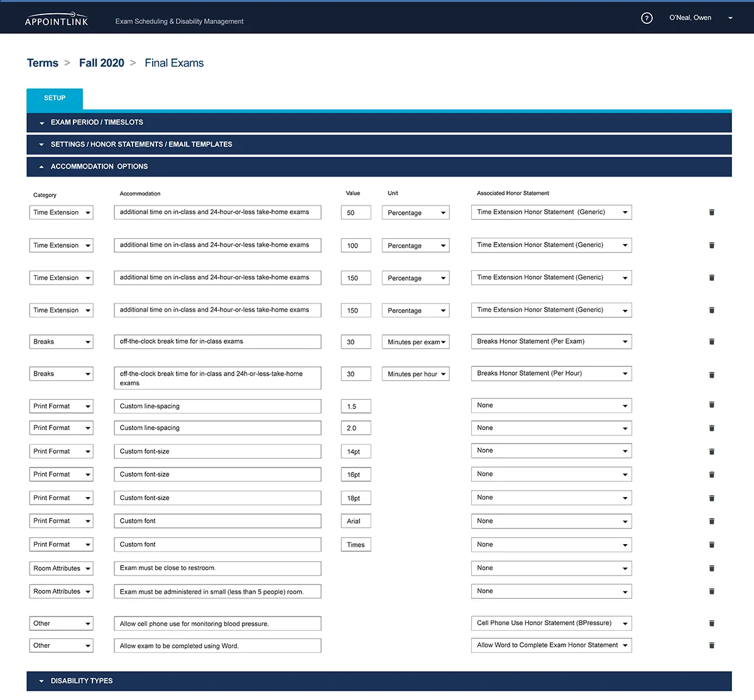This screenshot has width=754, height=700.
Task: Delete the close to restroom row
Action: [x=712, y=568]
